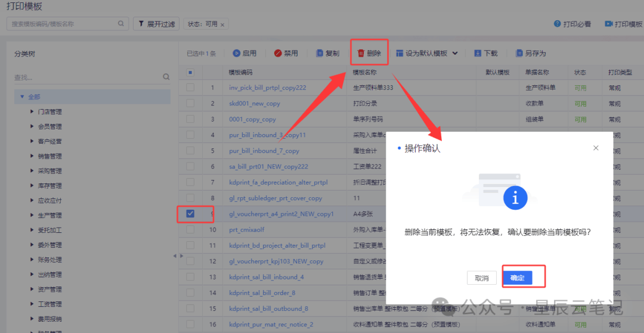Collapse the 全部 root tree node
Screen dimensions: 644x333
tap(22, 97)
